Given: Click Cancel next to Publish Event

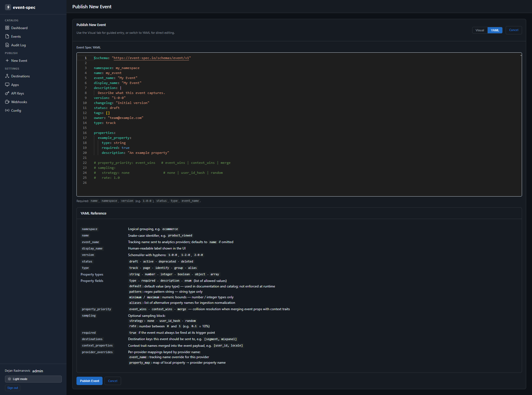Looking at the screenshot, I should pyautogui.click(x=112, y=381).
